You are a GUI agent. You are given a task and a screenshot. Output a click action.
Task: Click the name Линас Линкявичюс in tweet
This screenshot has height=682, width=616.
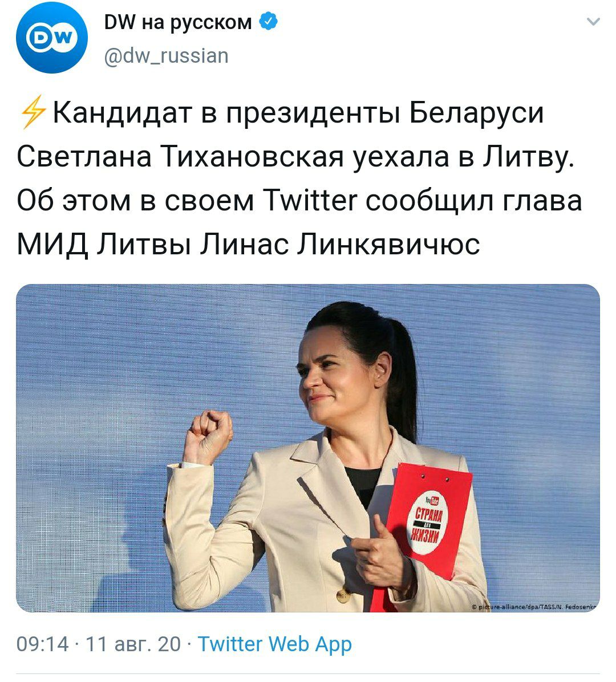click(x=340, y=245)
